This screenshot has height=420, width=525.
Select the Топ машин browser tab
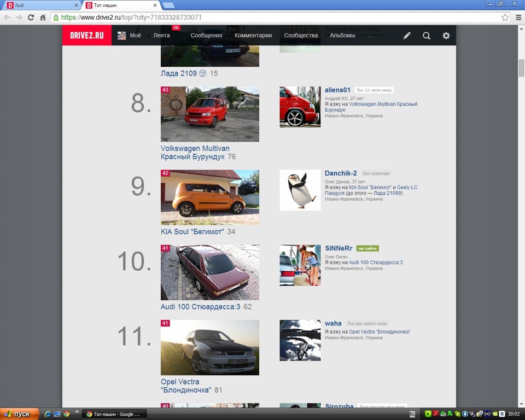120,5
